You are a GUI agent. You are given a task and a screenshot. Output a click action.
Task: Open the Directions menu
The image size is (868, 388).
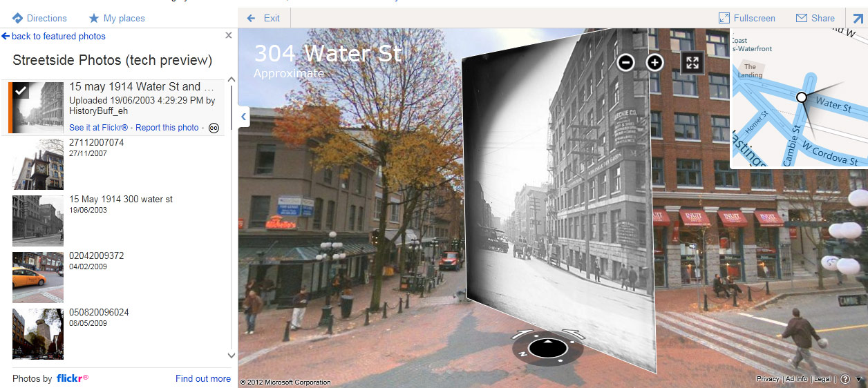[40, 18]
